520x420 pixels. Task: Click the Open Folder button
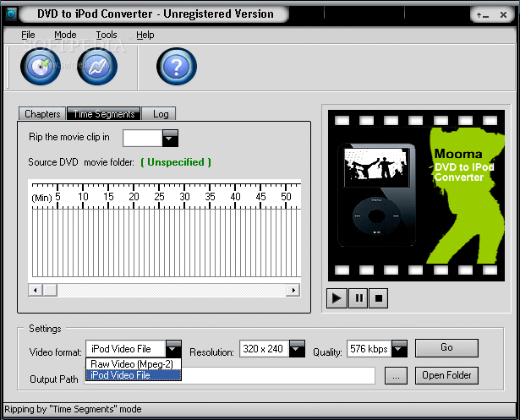(446, 375)
